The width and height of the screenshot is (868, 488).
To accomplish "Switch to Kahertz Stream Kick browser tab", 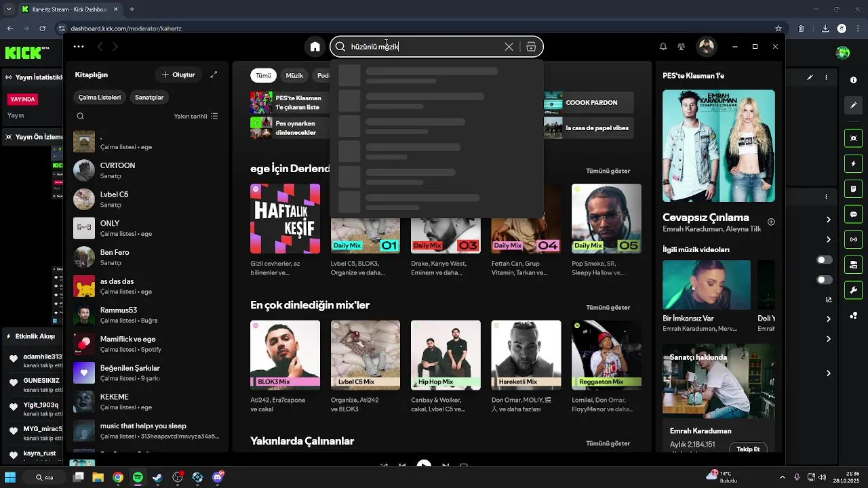I will [x=69, y=9].
